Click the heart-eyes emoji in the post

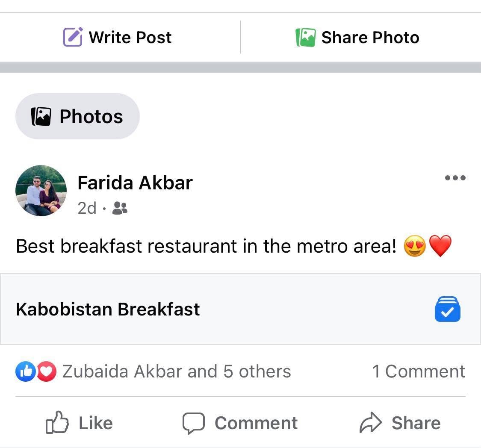413,245
